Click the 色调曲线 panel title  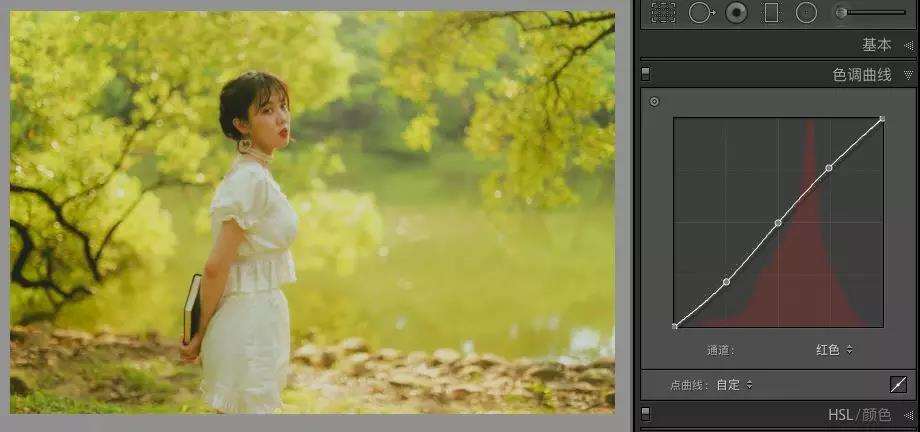pos(861,75)
